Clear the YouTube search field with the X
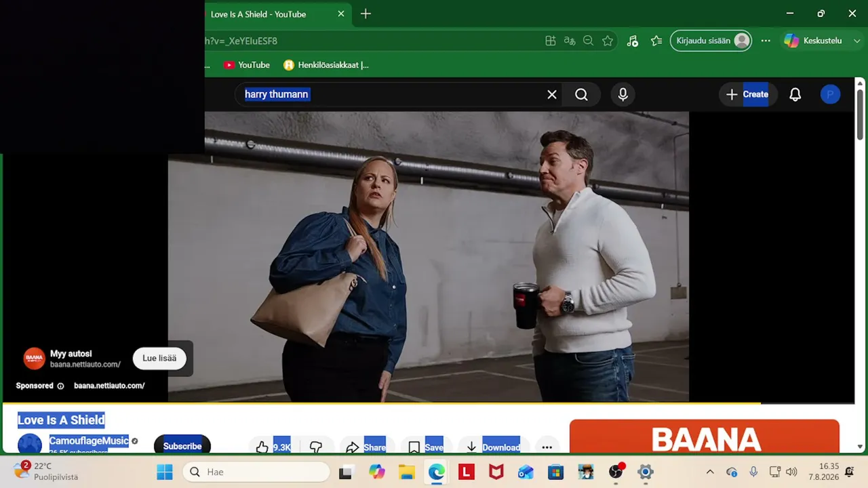Screen dimensions: 868x488 click(552, 95)
